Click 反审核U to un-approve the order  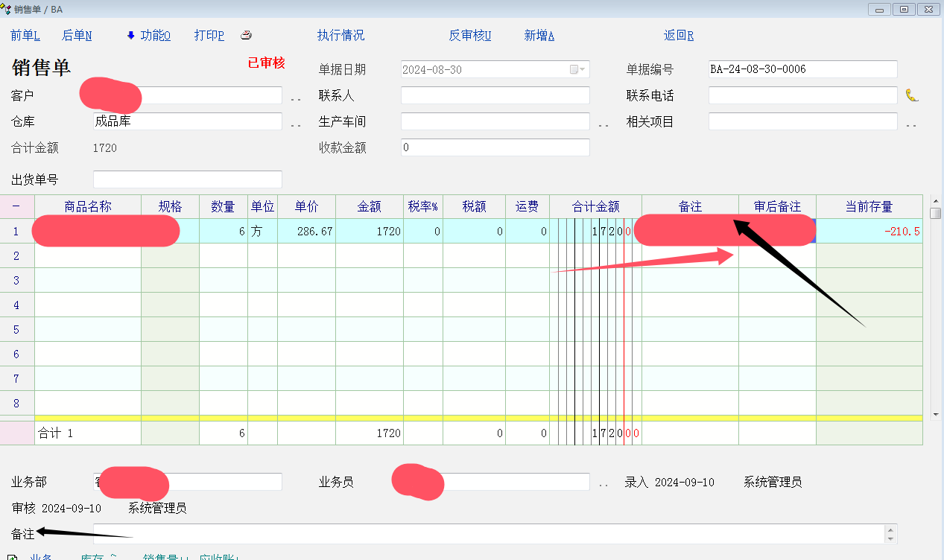pos(469,36)
